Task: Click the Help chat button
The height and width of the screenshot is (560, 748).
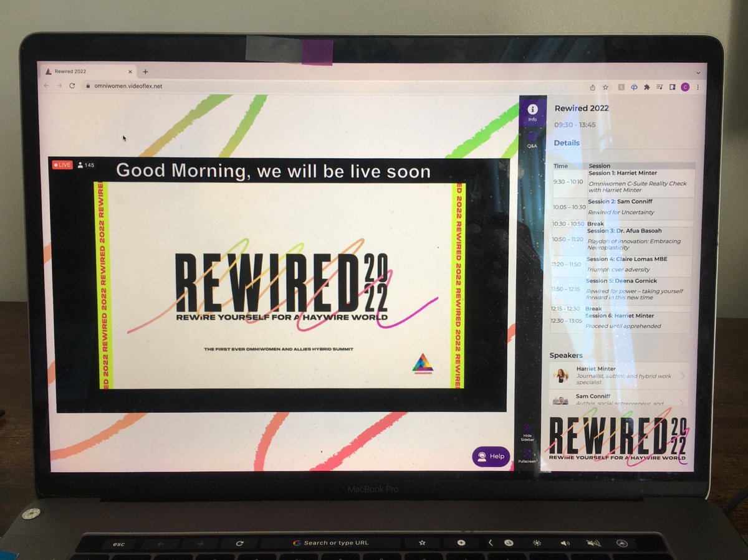Action: pyautogui.click(x=491, y=457)
